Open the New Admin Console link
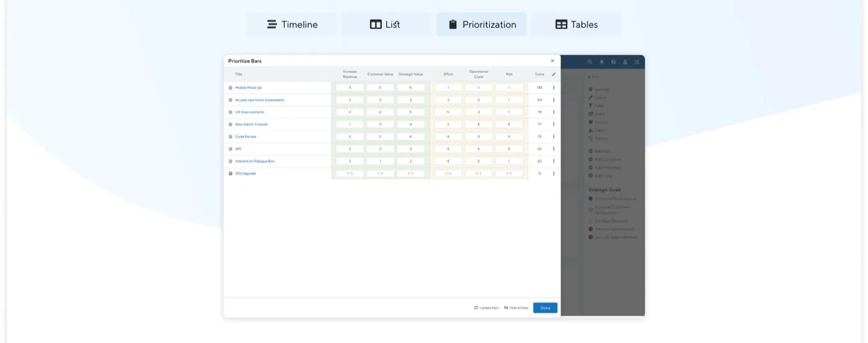The height and width of the screenshot is (343, 868). pyautogui.click(x=251, y=124)
